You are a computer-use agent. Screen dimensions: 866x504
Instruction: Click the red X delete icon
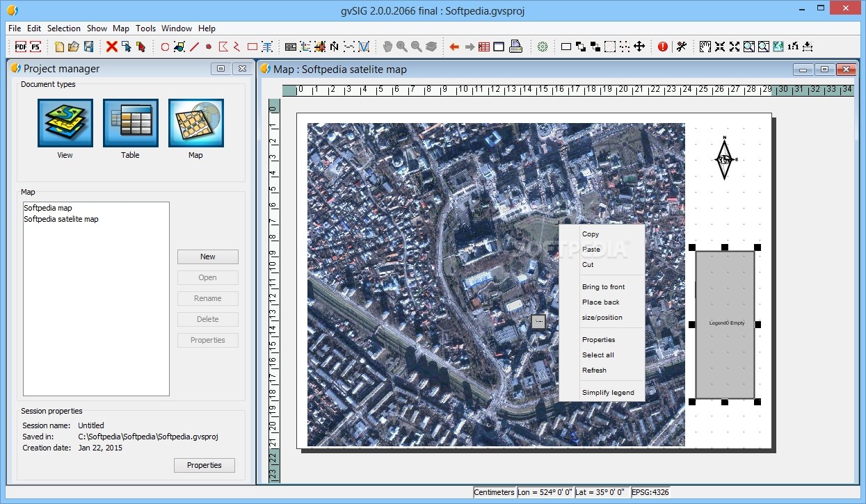[111, 47]
